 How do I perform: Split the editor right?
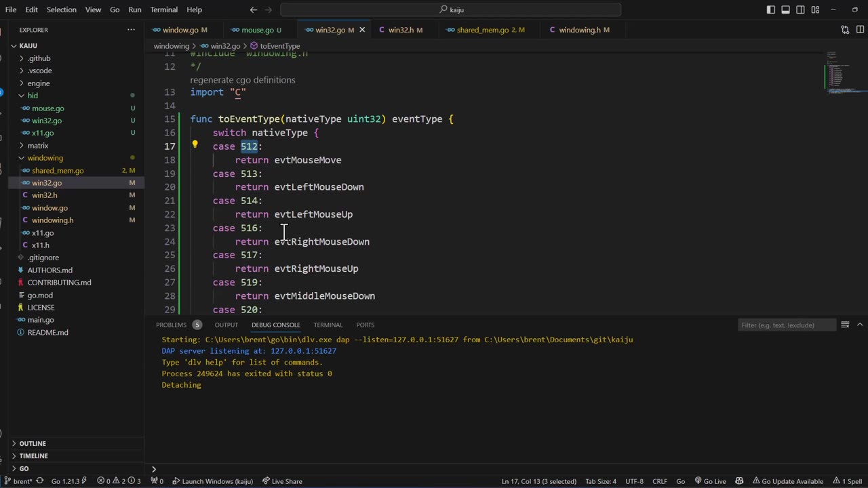859,30
